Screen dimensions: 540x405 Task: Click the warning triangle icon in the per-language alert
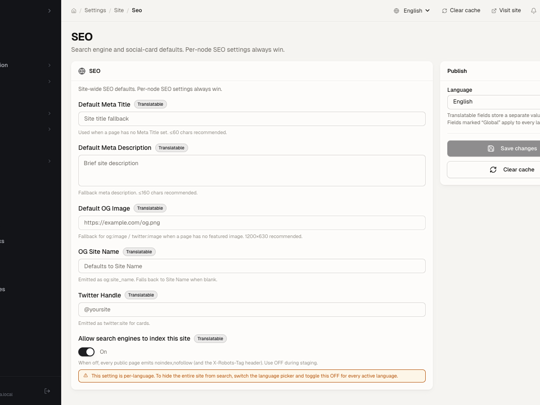[86, 376]
